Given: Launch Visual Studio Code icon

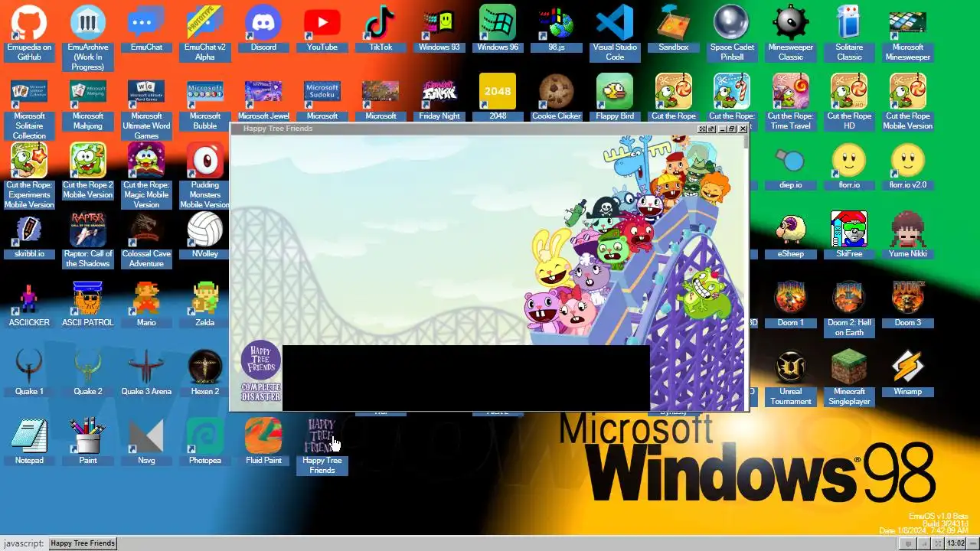Looking at the screenshot, I should tap(615, 24).
